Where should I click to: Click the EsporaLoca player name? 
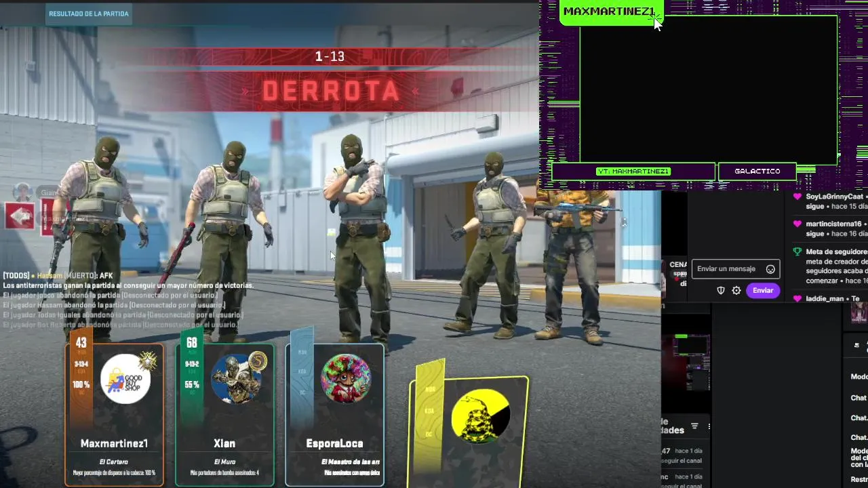[x=334, y=443]
